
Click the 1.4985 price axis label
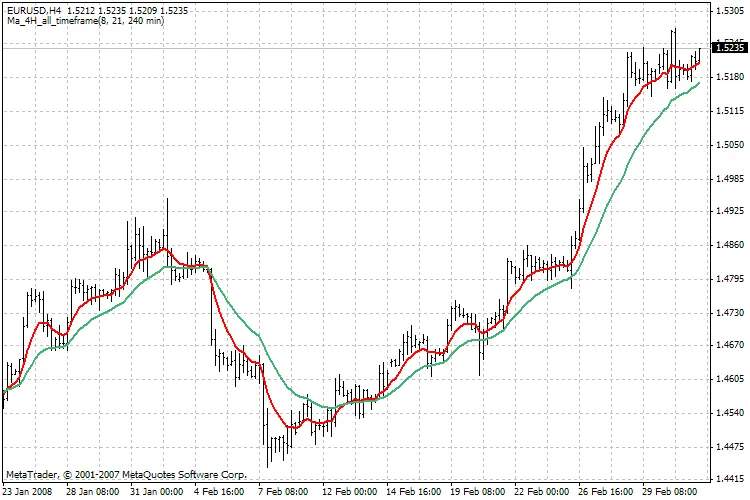click(x=730, y=178)
